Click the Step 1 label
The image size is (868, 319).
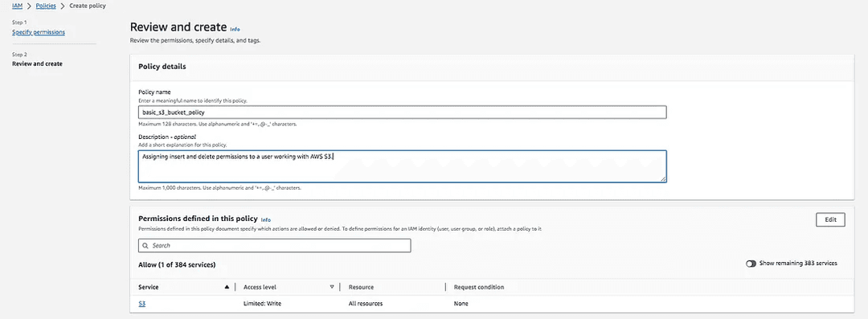click(19, 22)
